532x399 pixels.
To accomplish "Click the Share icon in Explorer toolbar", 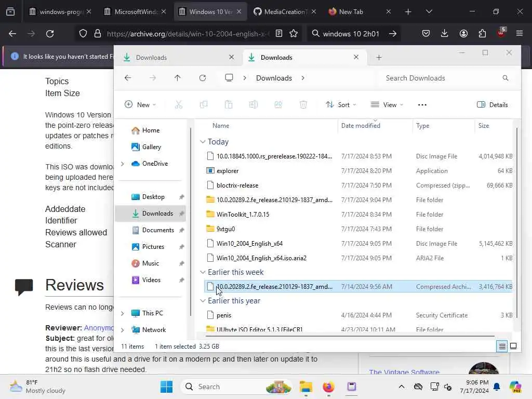I will click(x=278, y=105).
